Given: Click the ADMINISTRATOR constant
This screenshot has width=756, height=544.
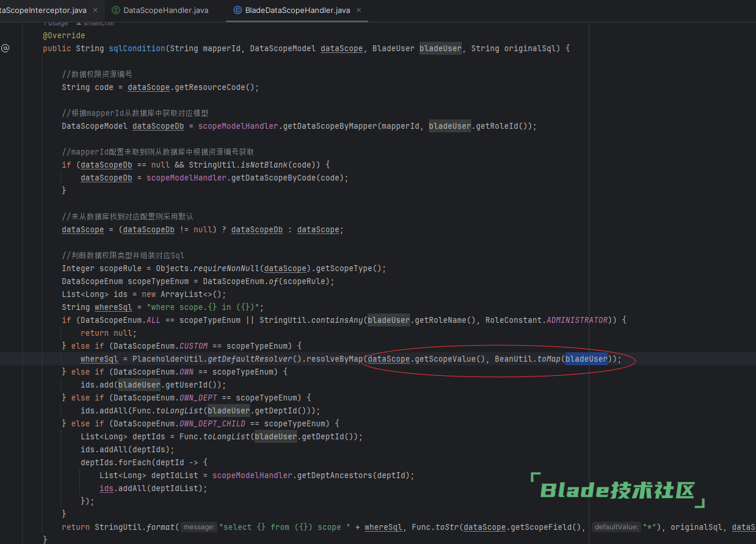Looking at the screenshot, I should click(577, 320).
